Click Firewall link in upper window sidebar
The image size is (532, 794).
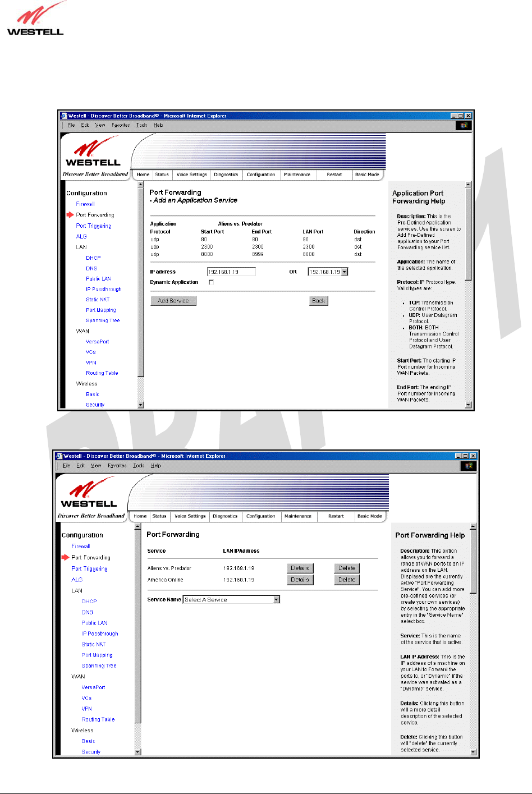(85, 204)
